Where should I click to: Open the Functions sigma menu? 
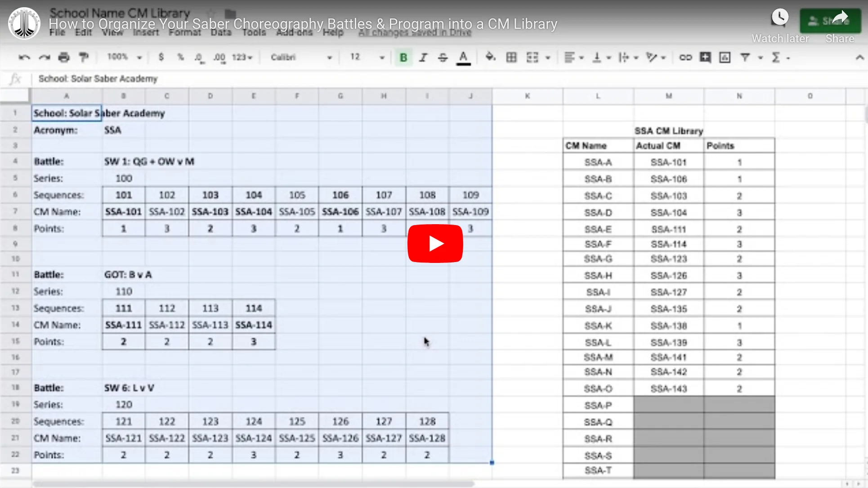[x=776, y=57]
